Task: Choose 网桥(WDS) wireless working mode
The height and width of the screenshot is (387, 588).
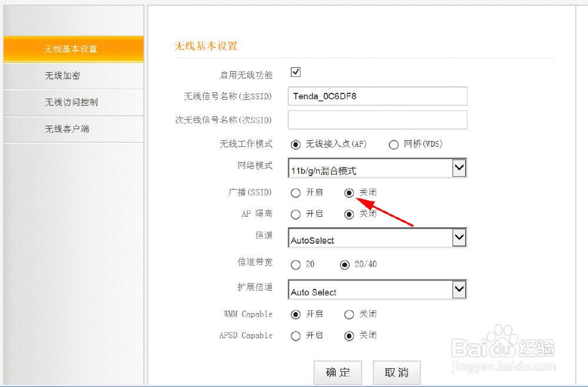Action: 393,144
